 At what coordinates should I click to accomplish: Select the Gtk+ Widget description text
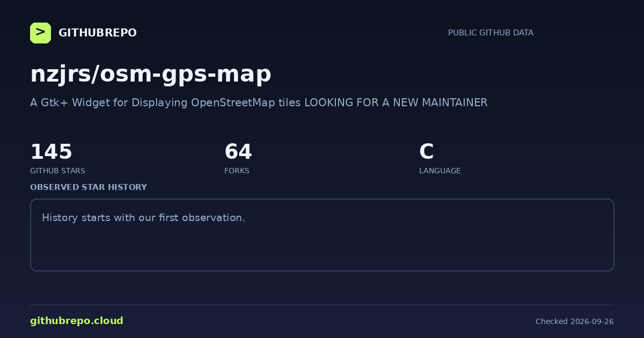[259, 102]
